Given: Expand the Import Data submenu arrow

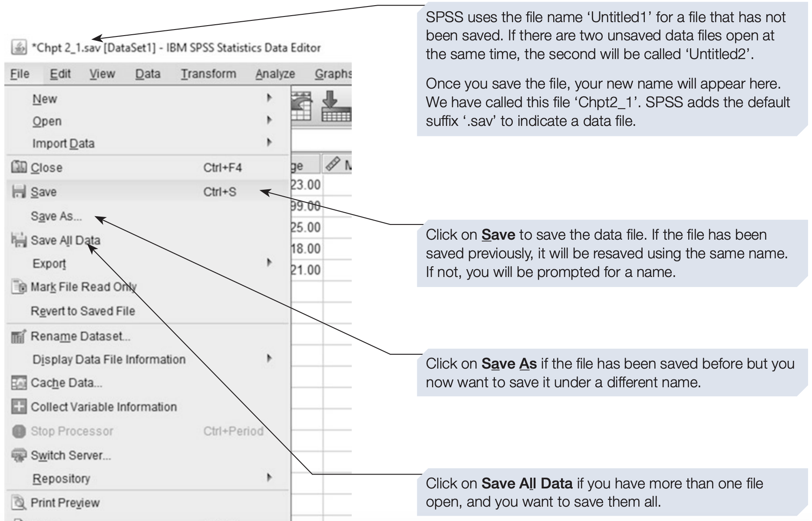Looking at the screenshot, I should [269, 142].
